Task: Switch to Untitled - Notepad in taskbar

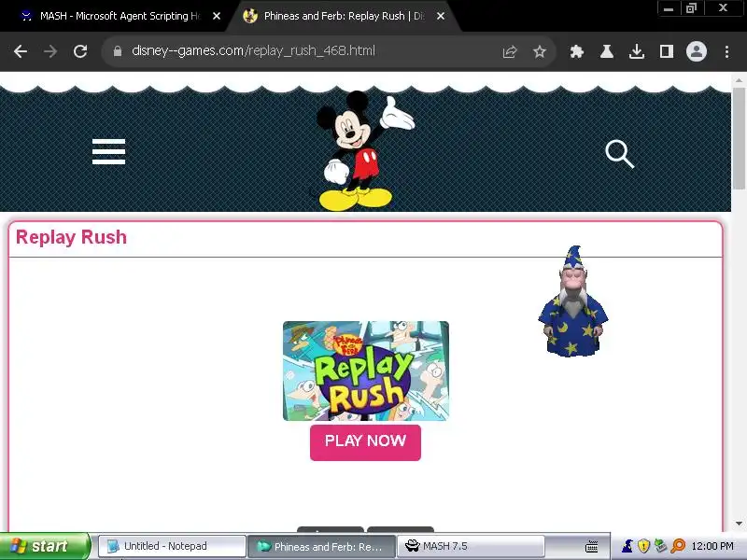Action: 172,546
